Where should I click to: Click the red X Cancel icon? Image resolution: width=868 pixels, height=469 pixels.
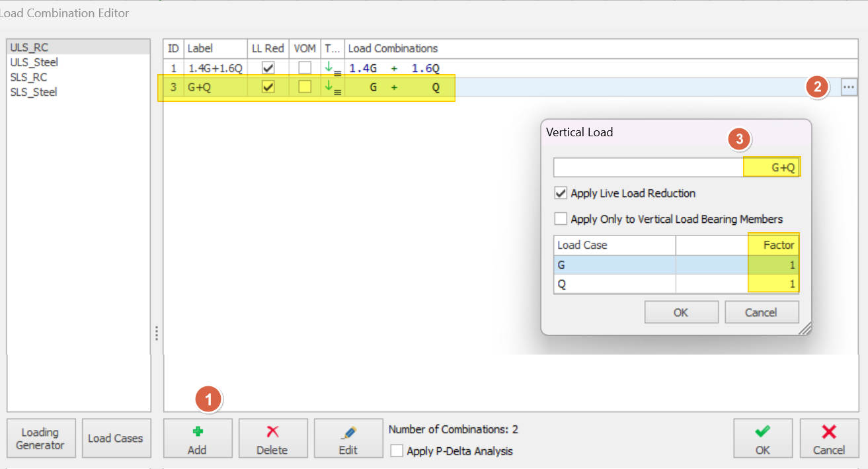[828, 432]
